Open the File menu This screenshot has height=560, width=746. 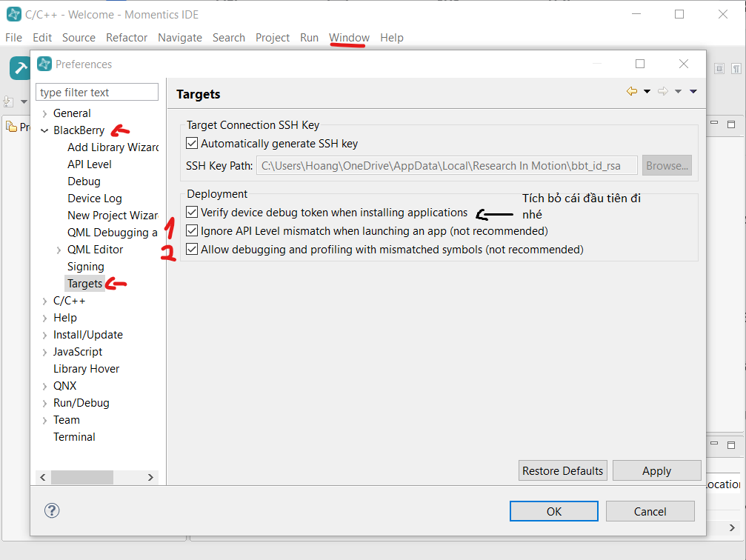tap(13, 38)
